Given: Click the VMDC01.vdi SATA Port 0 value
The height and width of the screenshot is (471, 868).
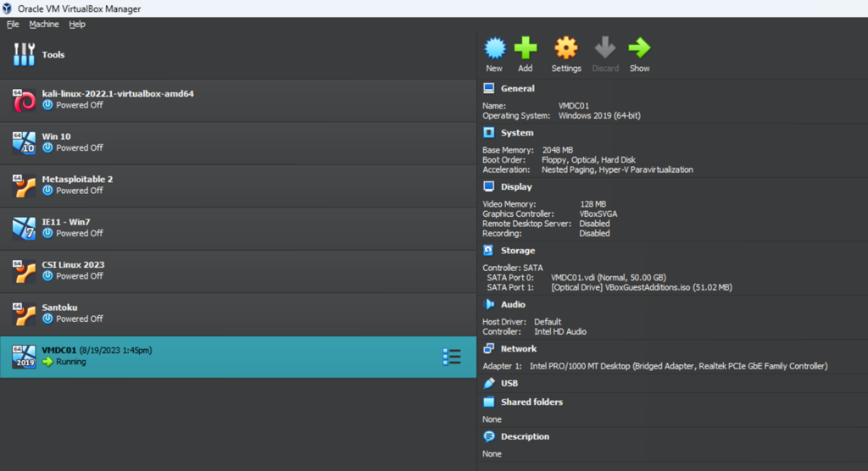Looking at the screenshot, I should pyautogui.click(x=609, y=277).
